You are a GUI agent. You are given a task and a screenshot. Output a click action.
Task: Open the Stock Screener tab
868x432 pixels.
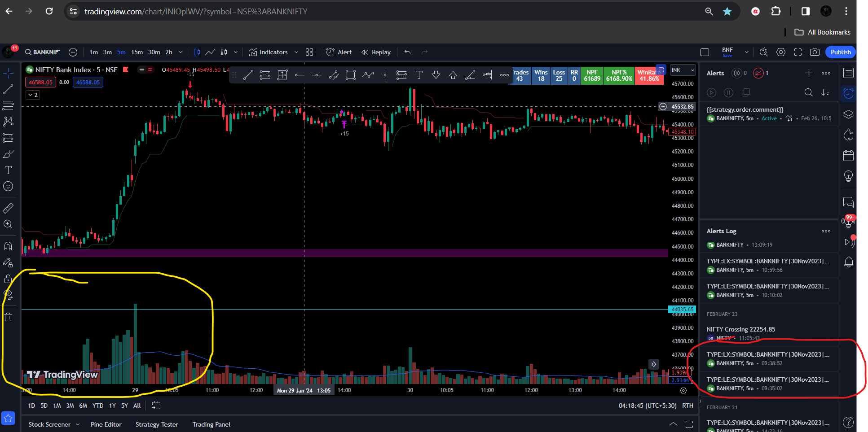tap(49, 424)
